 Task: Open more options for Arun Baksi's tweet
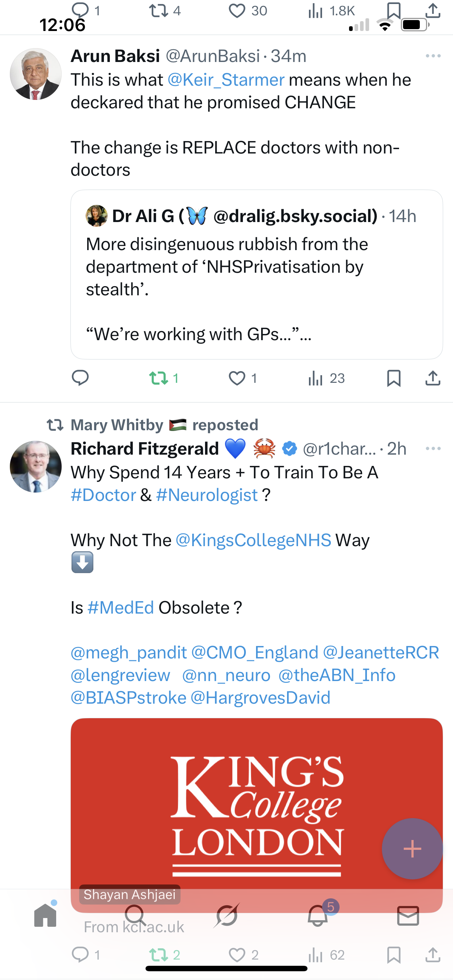433,56
